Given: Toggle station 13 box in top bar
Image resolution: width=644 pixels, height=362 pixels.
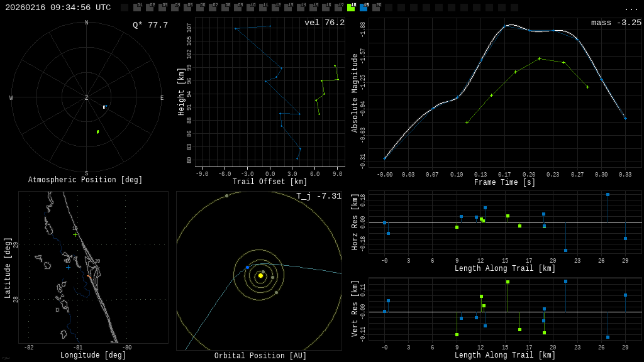Looking at the screenshot, I should point(288,8).
